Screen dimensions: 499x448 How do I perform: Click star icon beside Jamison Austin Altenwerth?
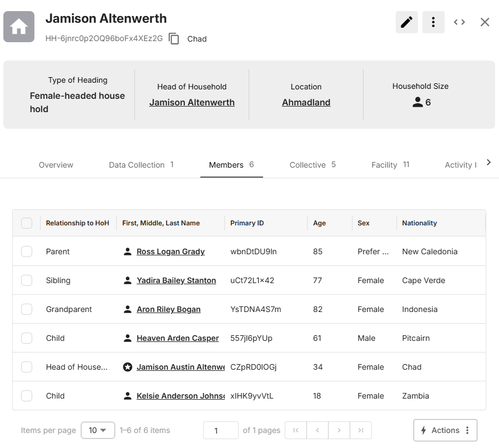128,367
